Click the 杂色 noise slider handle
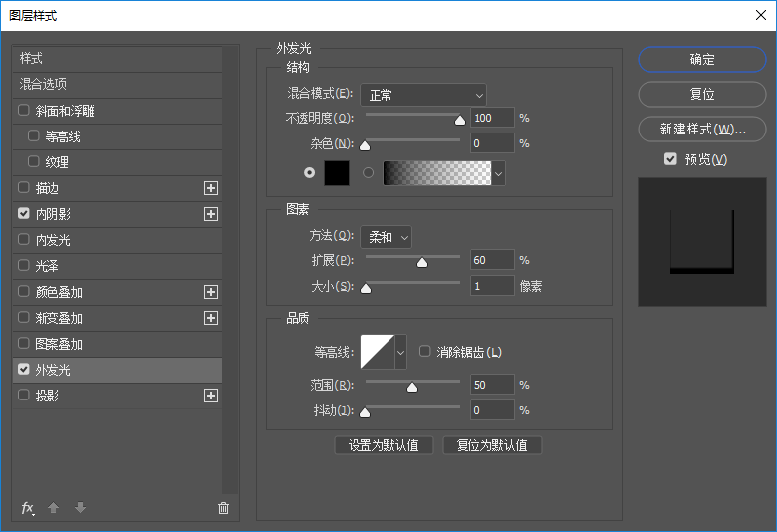This screenshot has width=777, height=532. (x=365, y=145)
